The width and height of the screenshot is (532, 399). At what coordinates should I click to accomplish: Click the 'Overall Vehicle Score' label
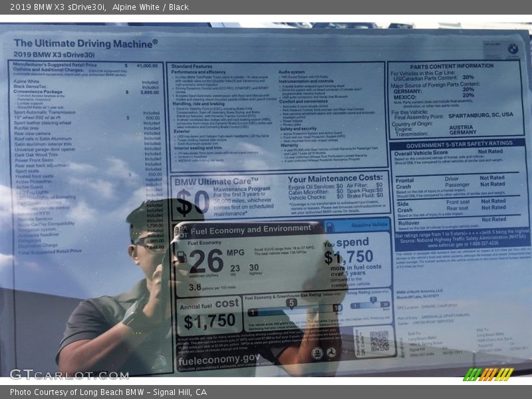pyautogui.click(x=421, y=154)
